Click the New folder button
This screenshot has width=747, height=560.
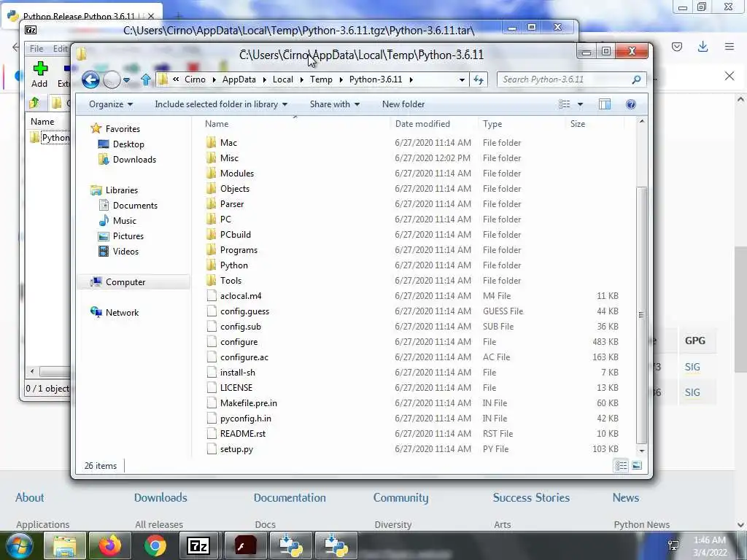(x=403, y=104)
